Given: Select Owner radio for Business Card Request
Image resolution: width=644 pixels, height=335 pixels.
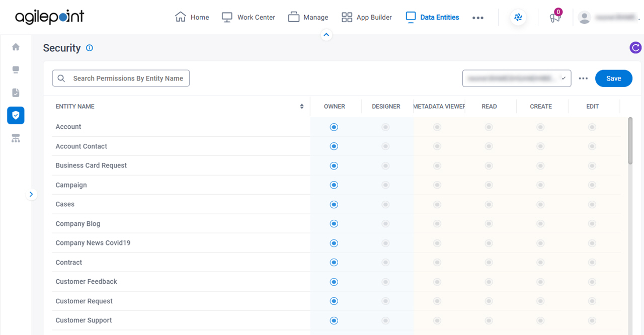Looking at the screenshot, I should [x=334, y=166].
